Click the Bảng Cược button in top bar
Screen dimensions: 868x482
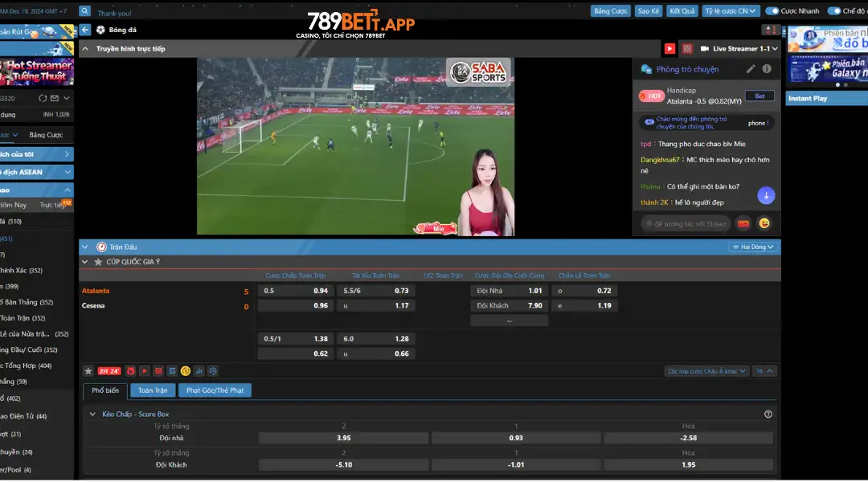tap(610, 11)
